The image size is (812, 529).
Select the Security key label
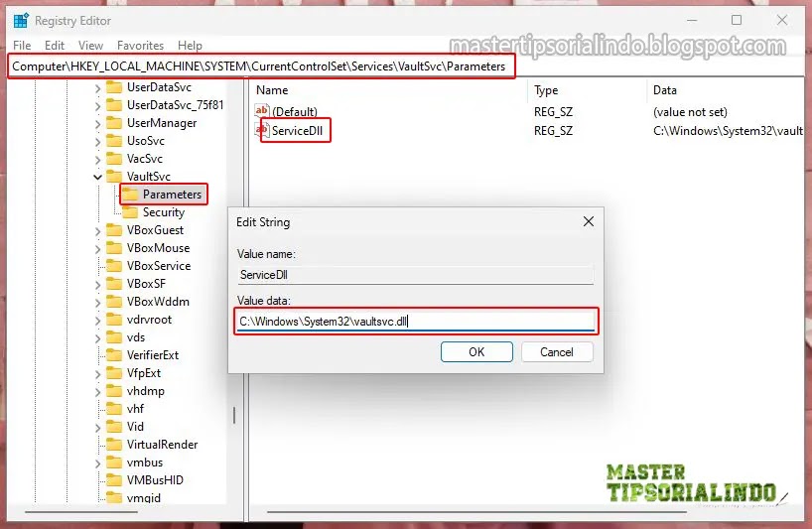(x=164, y=212)
